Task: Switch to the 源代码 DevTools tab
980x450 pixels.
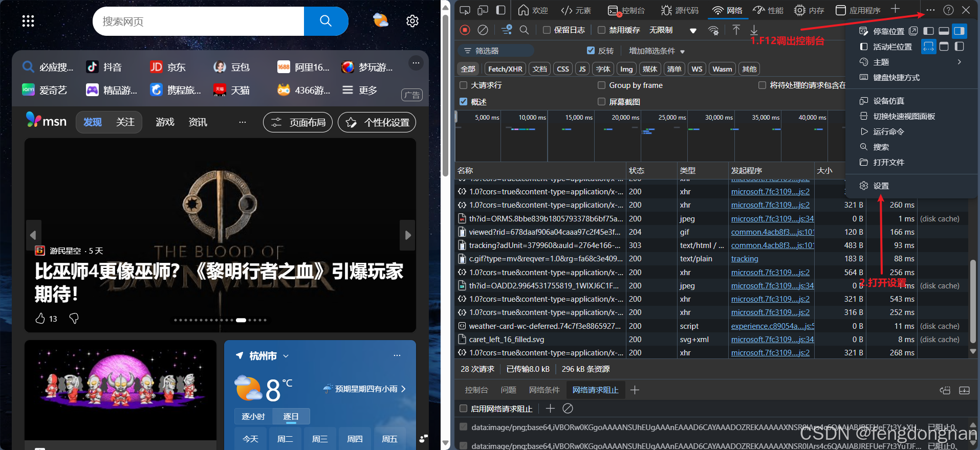Action: [x=680, y=10]
